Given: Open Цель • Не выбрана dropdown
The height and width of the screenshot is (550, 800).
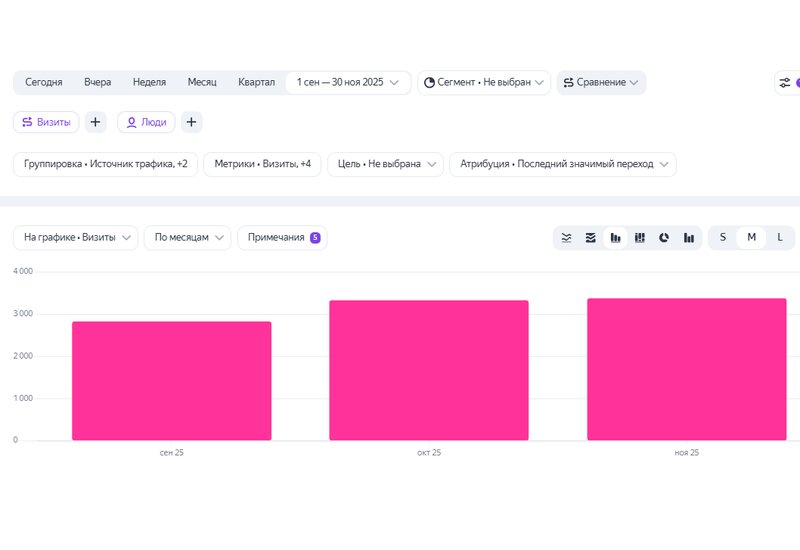Looking at the screenshot, I should (x=385, y=164).
